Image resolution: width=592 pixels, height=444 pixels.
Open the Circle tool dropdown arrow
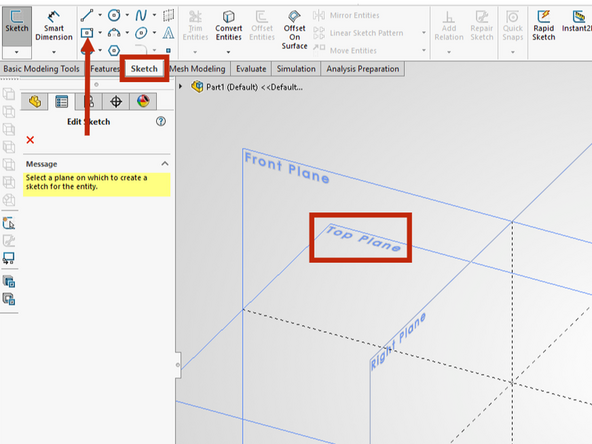pyautogui.click(x=127, y=15)
